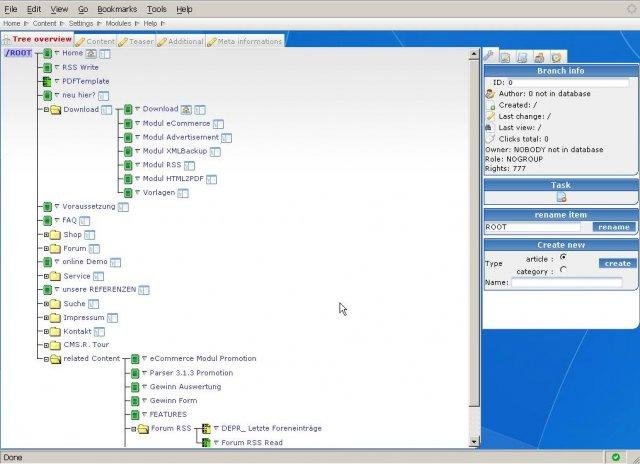Expand the CMS.R. Tour folder node
640x464 pixels.
[x=46, y=345]
